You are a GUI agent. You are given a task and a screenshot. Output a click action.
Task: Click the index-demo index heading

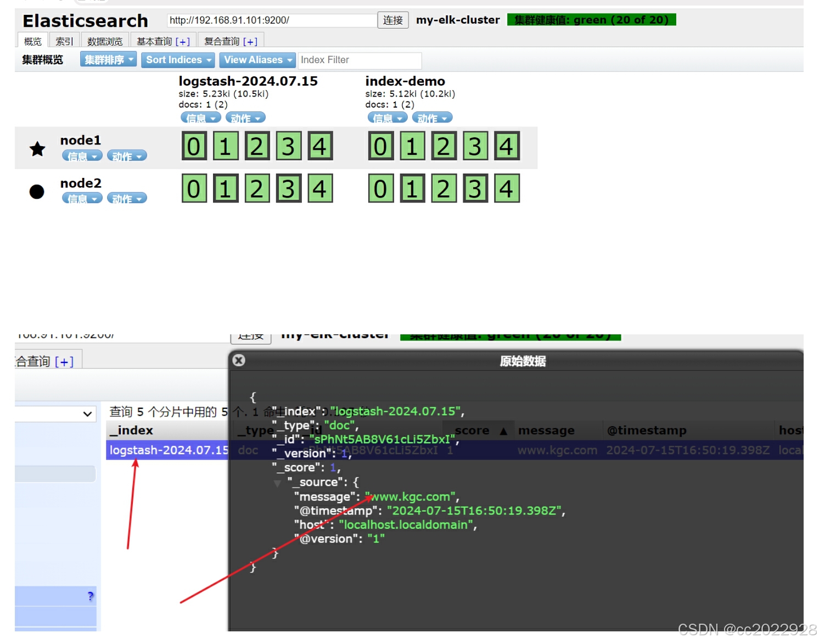[x=405, y=81]
